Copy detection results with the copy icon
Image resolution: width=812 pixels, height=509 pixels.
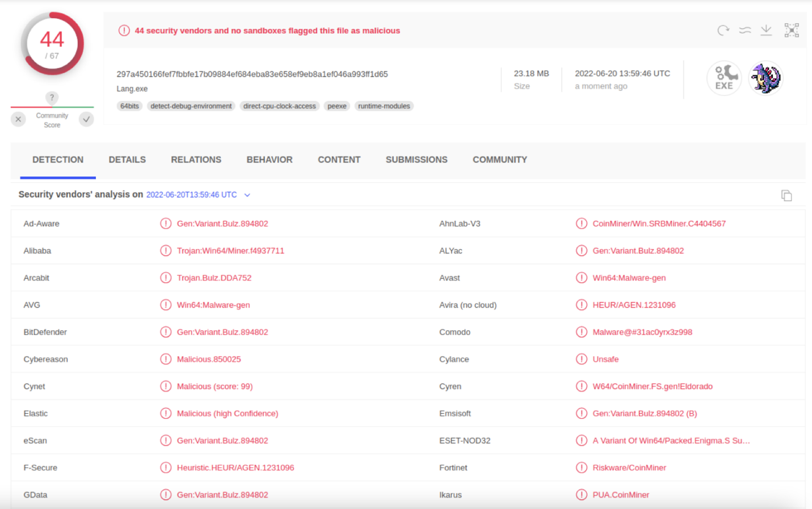coord(786,196)
